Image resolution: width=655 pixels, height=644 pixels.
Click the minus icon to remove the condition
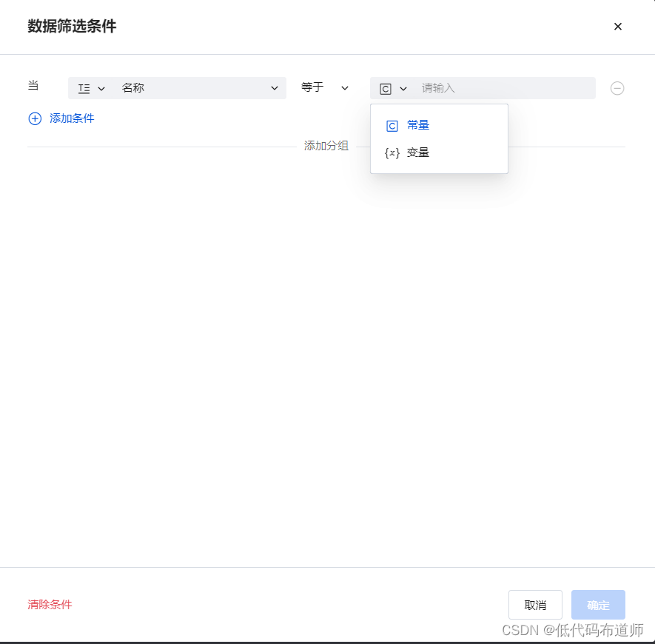tap(617, 88)
